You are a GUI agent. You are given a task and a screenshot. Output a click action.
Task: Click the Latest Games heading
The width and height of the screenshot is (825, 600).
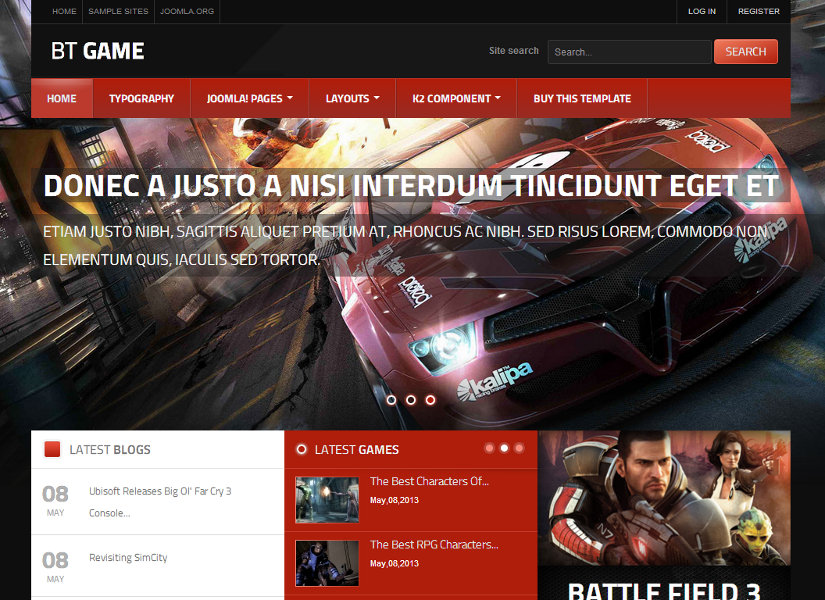coord(357,449)
